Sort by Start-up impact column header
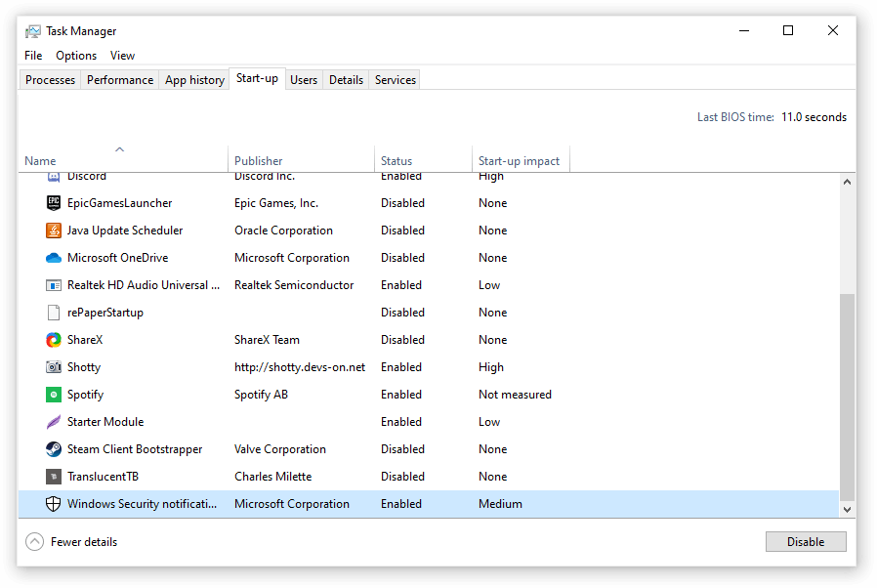The width and height of the screenshot is (877, 588). pos(519,161)
